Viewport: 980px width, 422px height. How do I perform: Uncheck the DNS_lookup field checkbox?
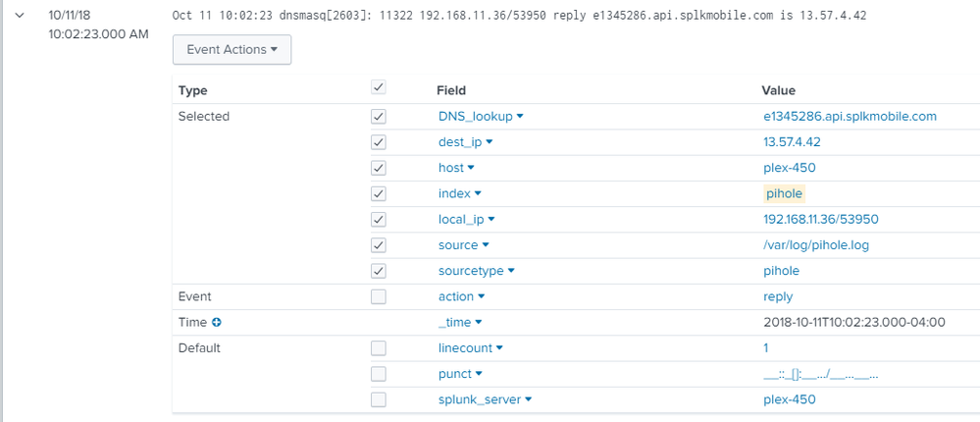pyautogui.click(x=378, y=117)
